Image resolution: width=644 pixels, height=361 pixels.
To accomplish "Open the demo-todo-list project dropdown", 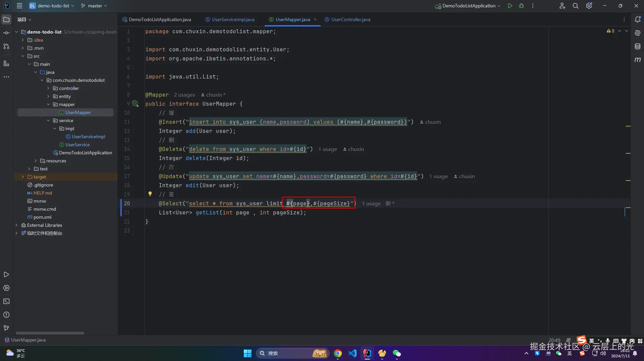I will tap(52, 6).
